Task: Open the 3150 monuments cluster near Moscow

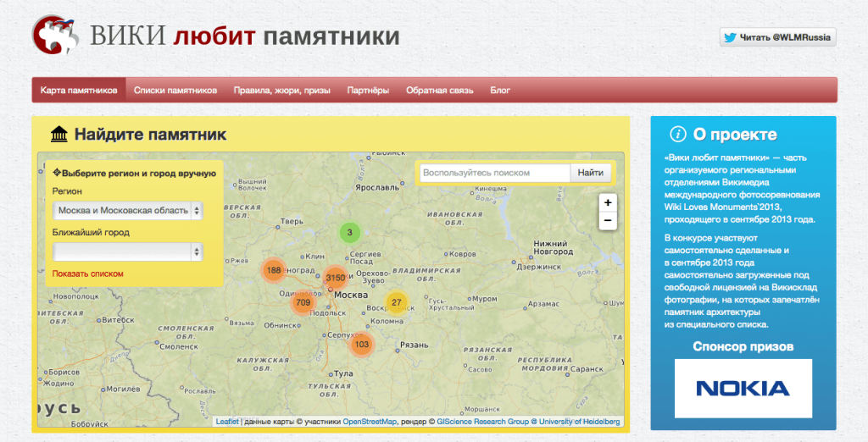Action: pyautogui.click(x=336, y=278)
